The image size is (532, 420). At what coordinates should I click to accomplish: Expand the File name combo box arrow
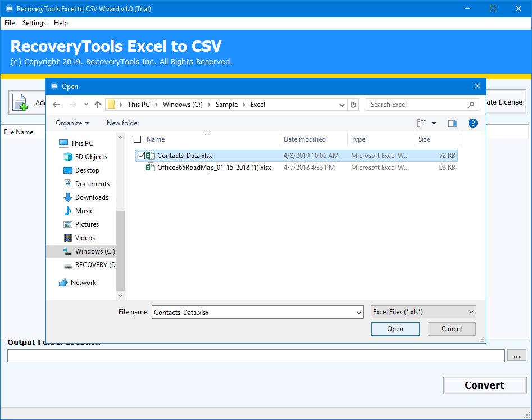point(358,313)
